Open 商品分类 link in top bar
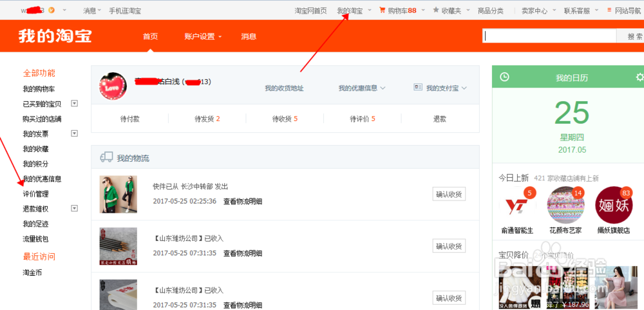The width and height of the screenshot is (644, 310). point(490,11)
